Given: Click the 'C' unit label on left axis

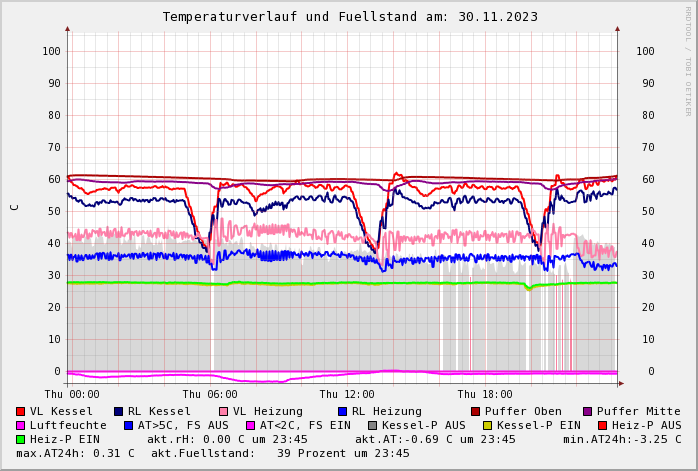Looking at the screenshot, I should [15, 208].
